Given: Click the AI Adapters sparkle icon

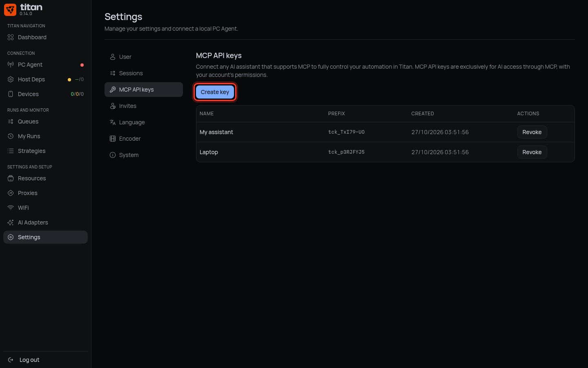Looking at the screenshot, I should pyautogui.click(x=11, y=222).
